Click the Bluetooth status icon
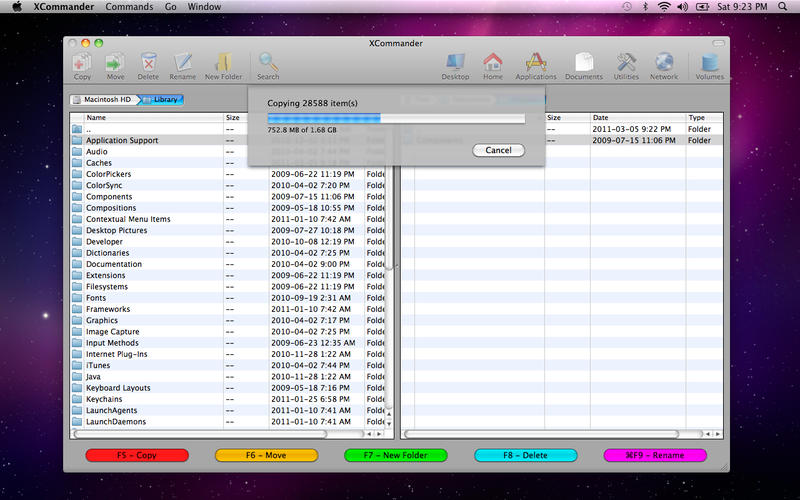 pyautogui.click(x=645, y=7)
